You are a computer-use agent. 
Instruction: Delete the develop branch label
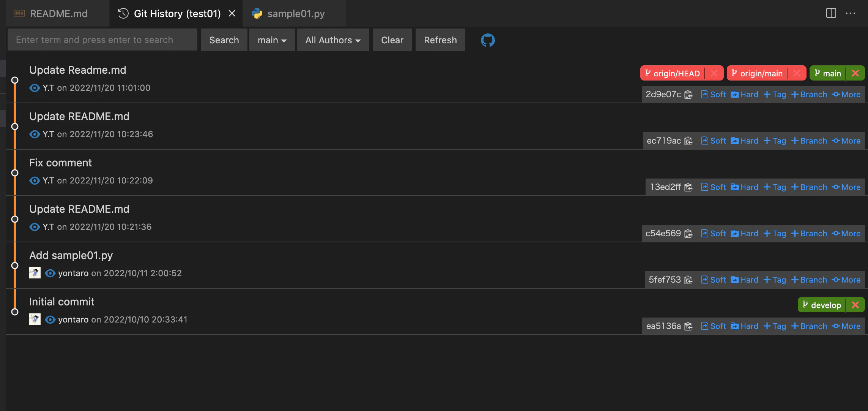pos(855,305)
